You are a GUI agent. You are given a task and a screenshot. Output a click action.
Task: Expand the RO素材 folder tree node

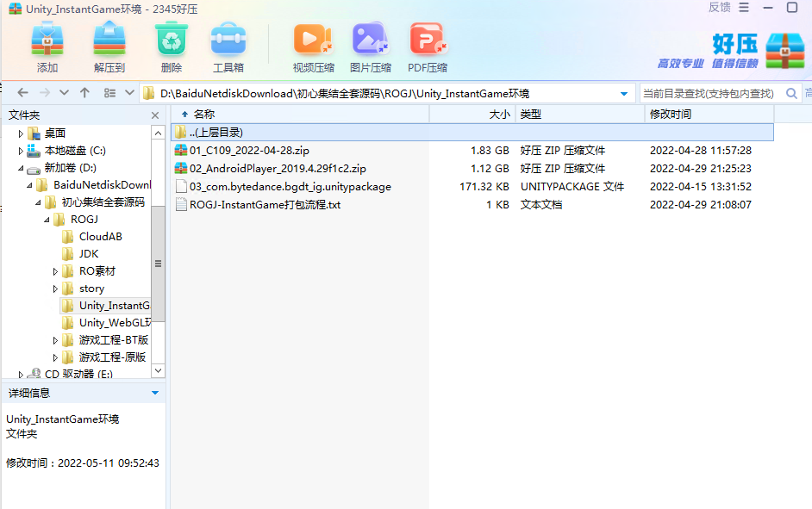tap(56, 271)
